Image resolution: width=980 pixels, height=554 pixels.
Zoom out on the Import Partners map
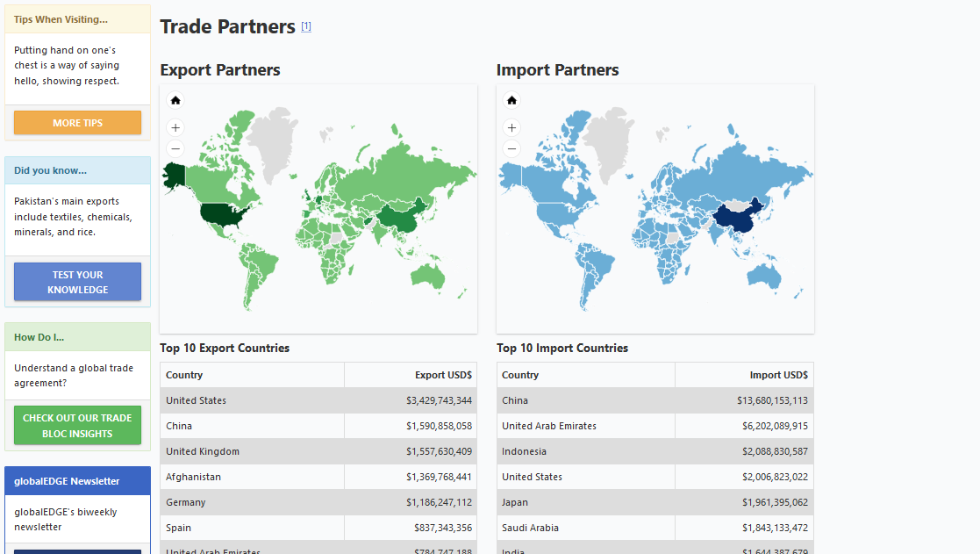tap(511, 148)
